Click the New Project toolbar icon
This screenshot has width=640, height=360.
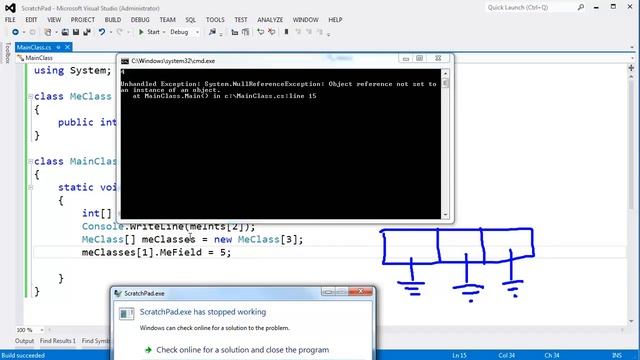pos(48,32)
